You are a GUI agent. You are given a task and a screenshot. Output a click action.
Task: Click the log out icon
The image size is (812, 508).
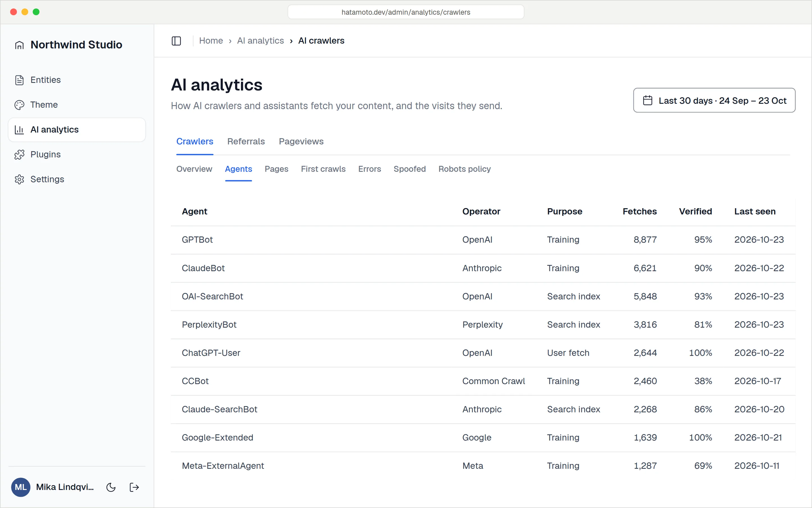coord(134,487)
